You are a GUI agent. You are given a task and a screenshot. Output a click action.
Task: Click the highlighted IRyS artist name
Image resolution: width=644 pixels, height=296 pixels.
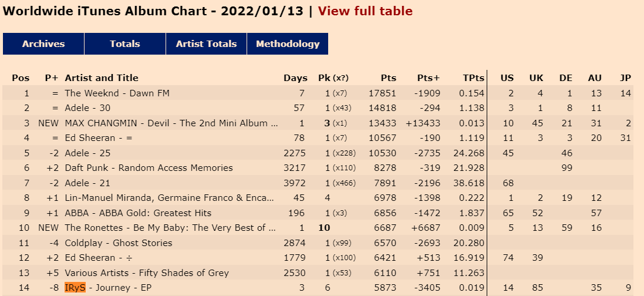tap(75, 288)
